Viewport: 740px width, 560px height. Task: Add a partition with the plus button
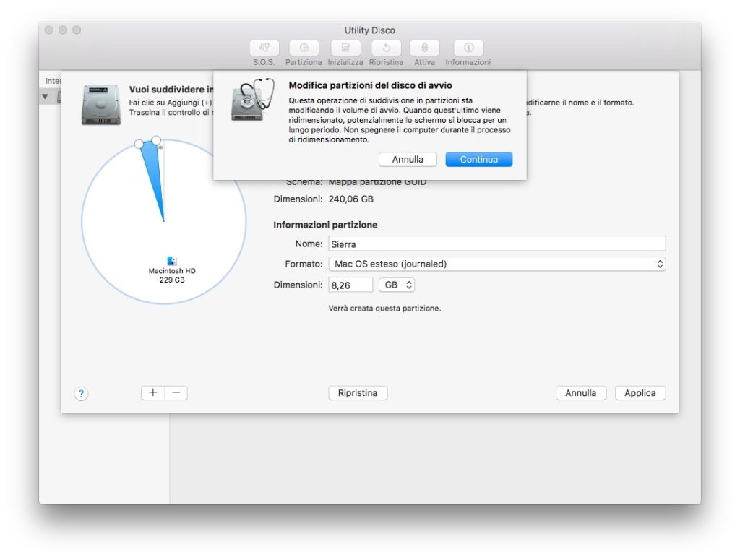153,392
